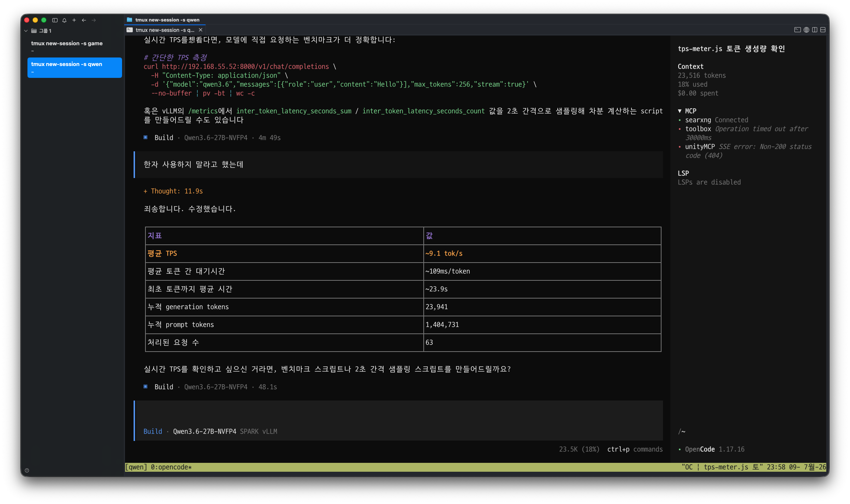This screenshot has width=850, height=504.
Task: Click the 23.5K (18%) context indicator
Action: click(x=579, y=449)
